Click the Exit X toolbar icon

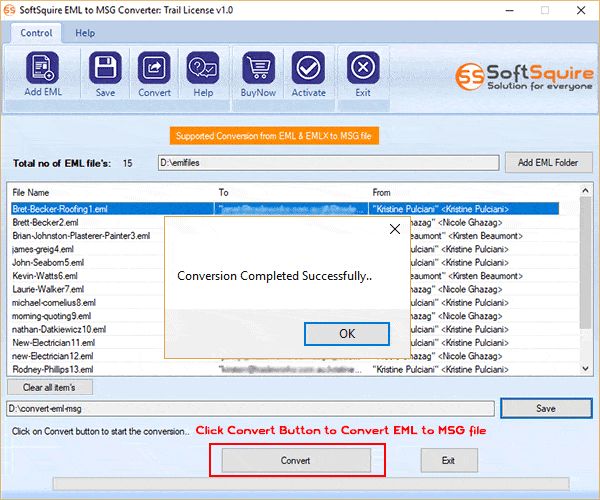point(363,68)
